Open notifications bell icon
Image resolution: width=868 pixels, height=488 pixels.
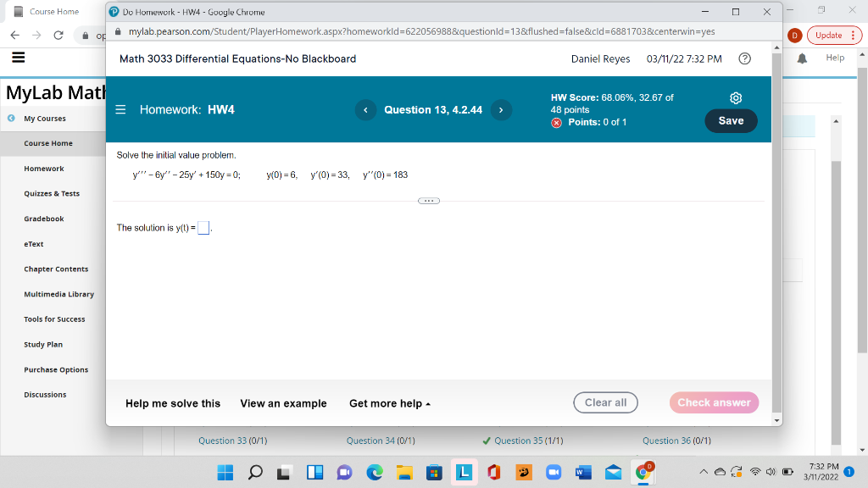802,58
